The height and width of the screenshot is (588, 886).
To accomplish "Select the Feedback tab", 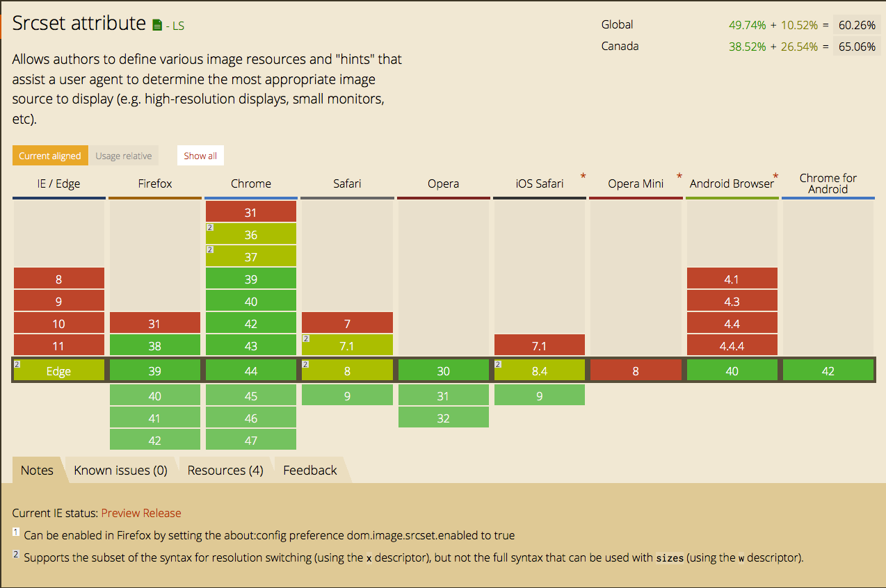I will [x=310, y=470].
